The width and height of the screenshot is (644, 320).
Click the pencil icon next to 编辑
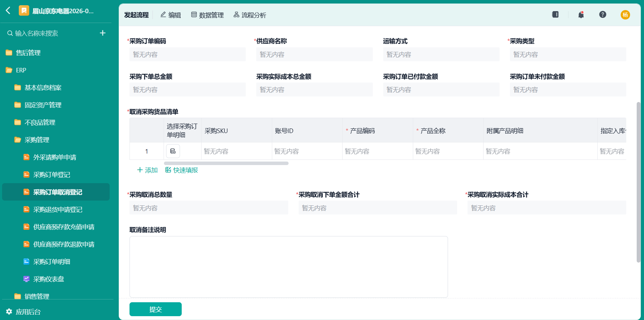163,15
